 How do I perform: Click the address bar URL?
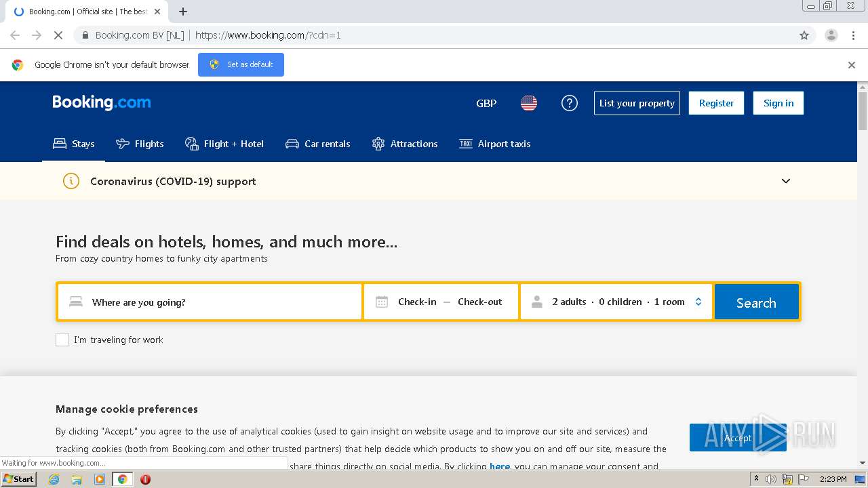(268, 35)
